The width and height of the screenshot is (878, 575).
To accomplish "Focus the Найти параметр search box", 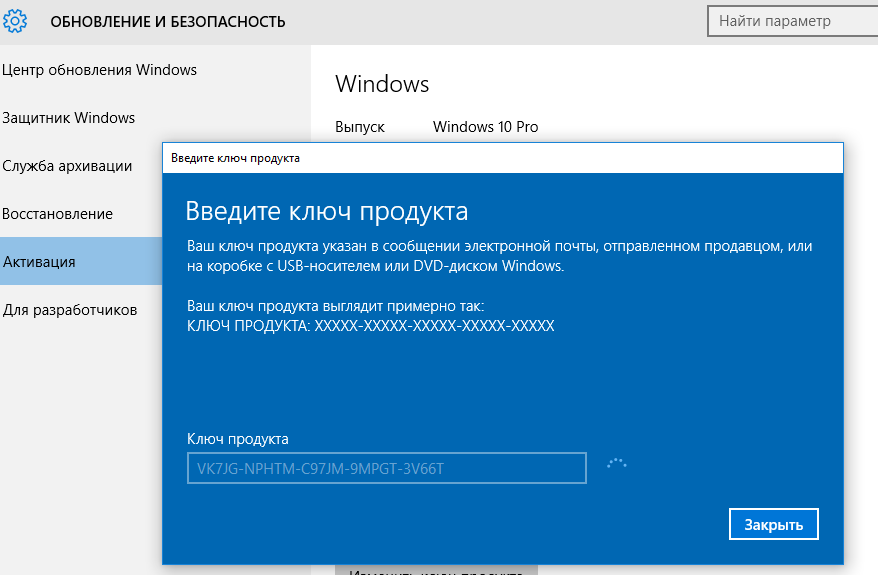I will point(793,21).
